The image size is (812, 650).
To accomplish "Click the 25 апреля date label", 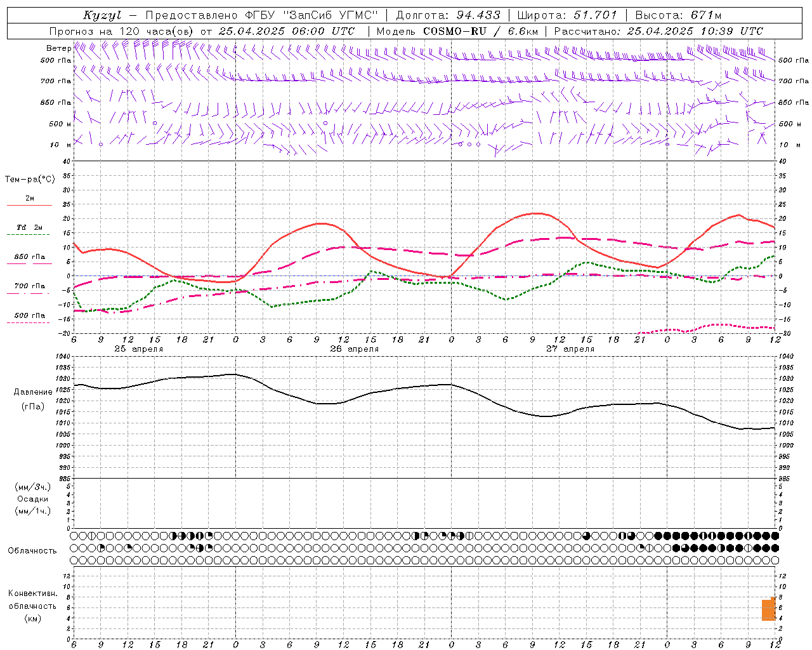I will (x=139, y=349).
